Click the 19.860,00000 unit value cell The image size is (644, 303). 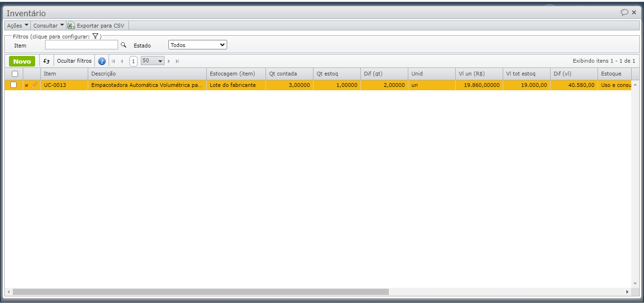pos(479,85)
